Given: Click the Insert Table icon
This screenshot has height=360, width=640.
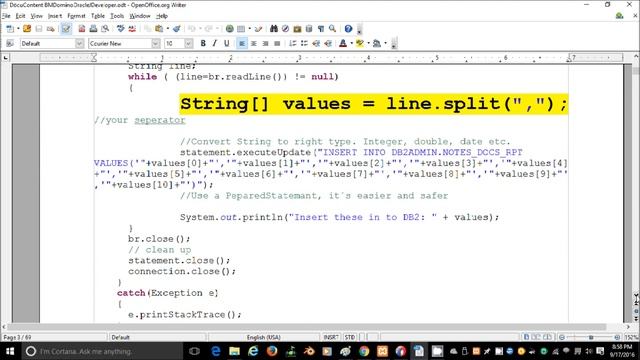Looking at the screenshot, I should (241, 29).
